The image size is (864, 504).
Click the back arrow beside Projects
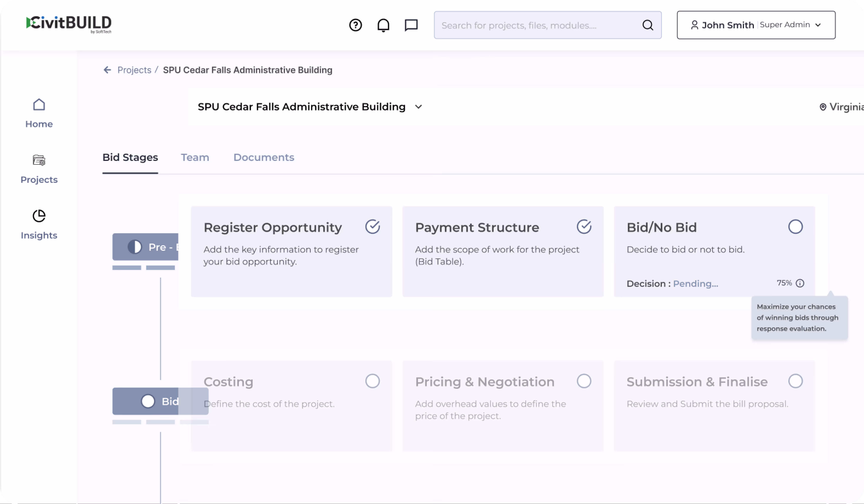[107, 70]
